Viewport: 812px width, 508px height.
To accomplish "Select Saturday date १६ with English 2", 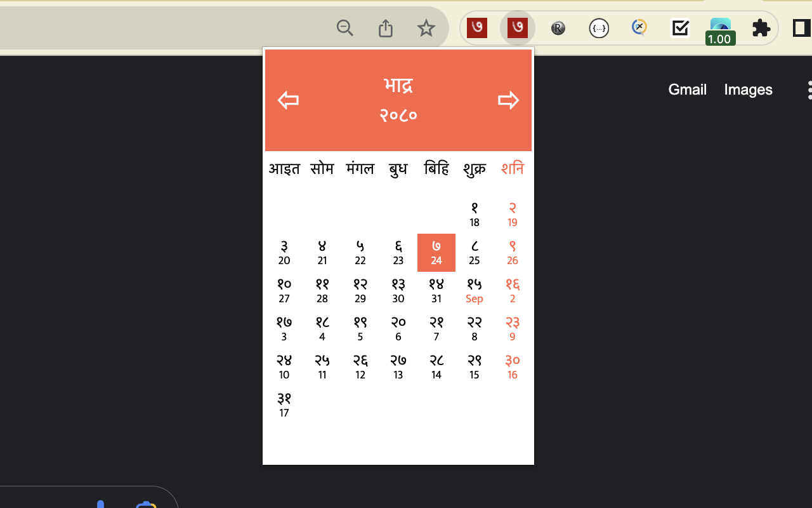I will point(513,291).
